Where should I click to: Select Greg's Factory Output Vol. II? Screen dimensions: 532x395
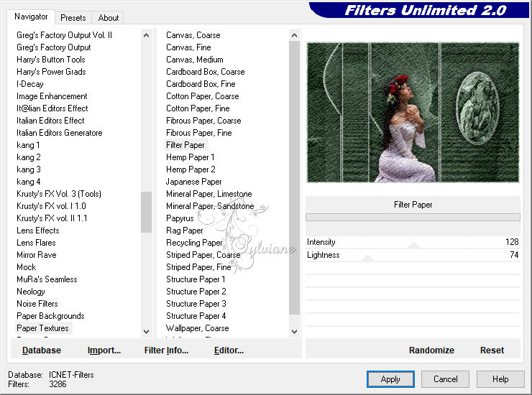pyautogui.click(x=64, y=35)
